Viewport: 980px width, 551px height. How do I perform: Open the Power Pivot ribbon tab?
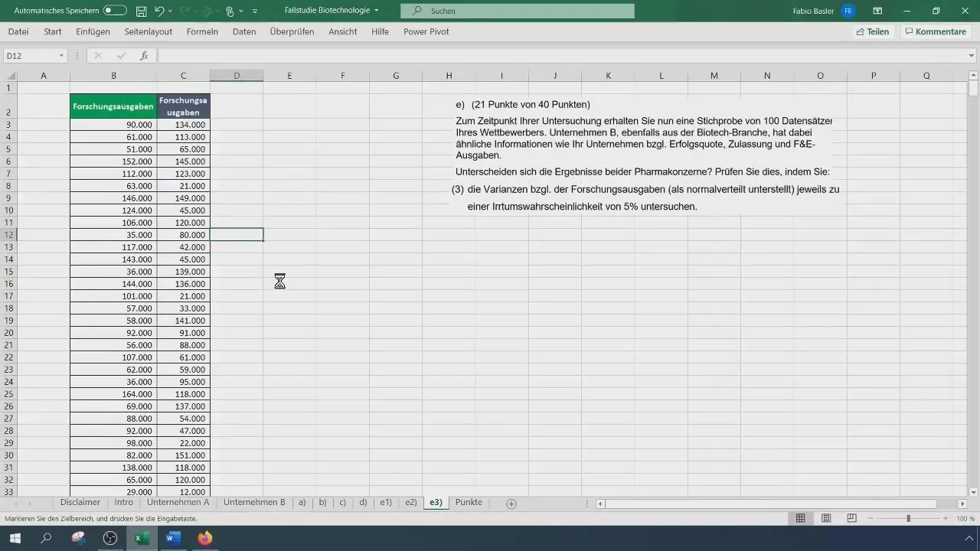click(x=426, y=31)
